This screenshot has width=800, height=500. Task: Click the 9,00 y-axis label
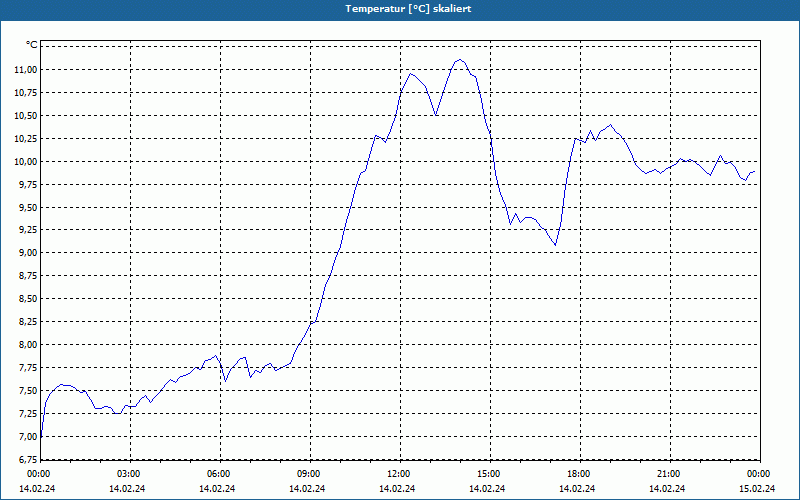(x=28, y=253)
